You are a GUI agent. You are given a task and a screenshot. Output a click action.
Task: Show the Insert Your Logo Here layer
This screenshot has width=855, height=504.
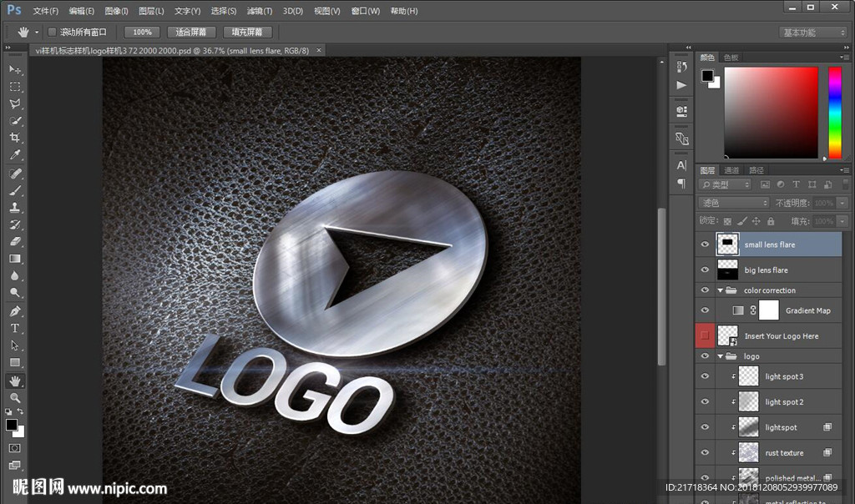[x=705, y=335]
